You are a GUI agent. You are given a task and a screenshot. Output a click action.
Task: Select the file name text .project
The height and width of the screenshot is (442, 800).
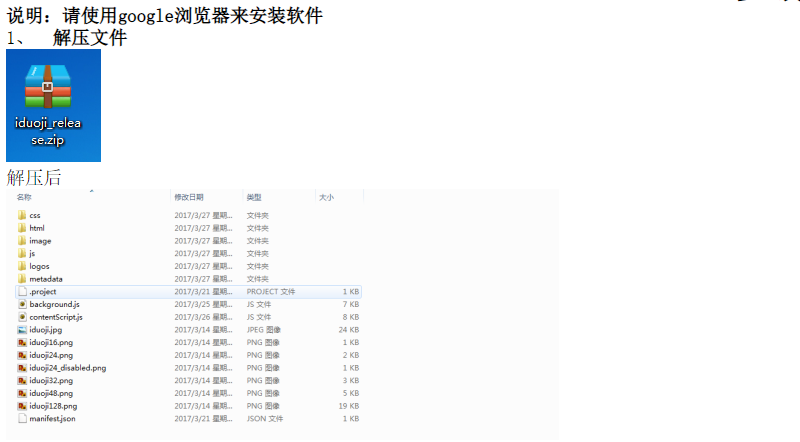click(x=43, y=292)
